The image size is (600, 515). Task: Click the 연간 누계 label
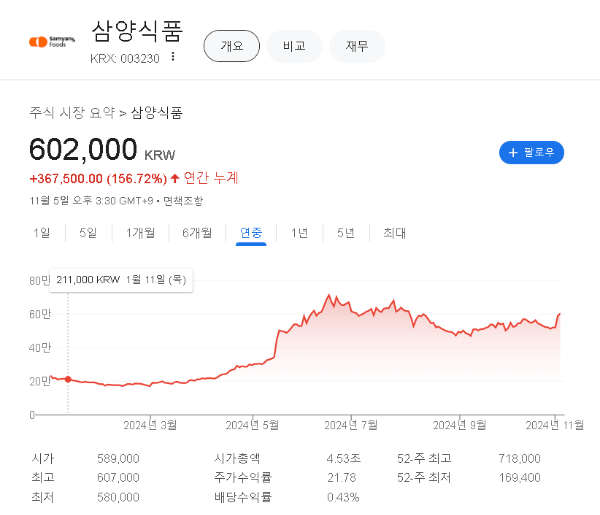click(211, 178)
